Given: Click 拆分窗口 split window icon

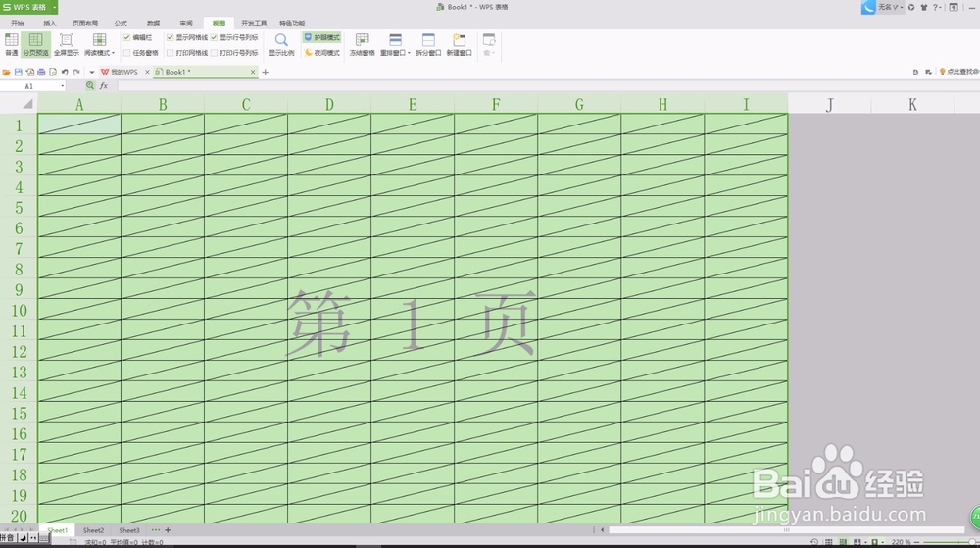Looking at the screenshot, I should pyautogui.click(x=428, y=40).
